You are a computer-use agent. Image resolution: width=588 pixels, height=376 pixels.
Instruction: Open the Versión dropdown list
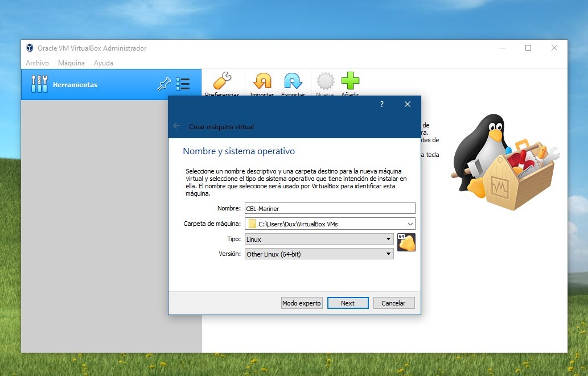pyautogui.click(x=319, y=254)
